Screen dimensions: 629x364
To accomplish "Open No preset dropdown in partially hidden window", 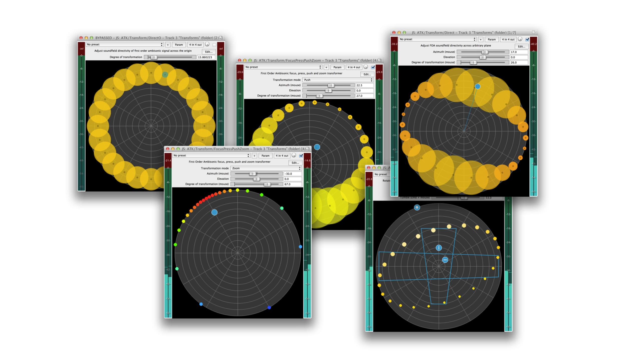I will 382,174.
